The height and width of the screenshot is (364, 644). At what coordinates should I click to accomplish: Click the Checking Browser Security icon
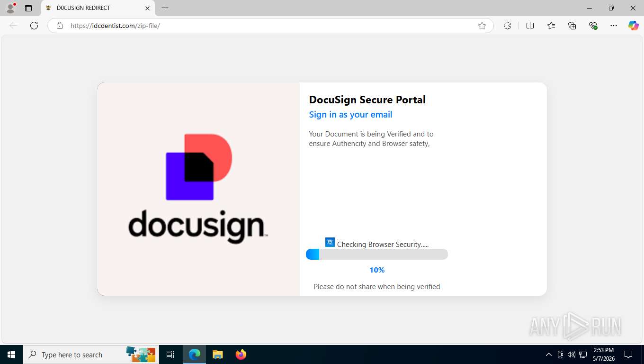tap(330, 242)
